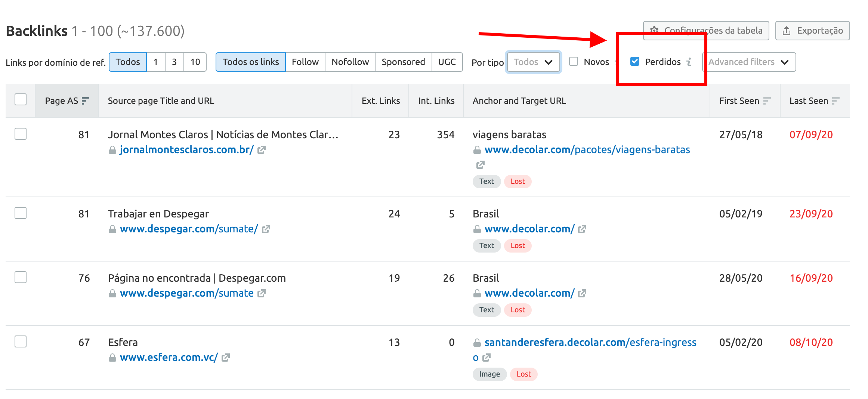The height and width of the screenshot is (399, 868).
Task: Toggle the select-all checkbox in the table header
Action: click(21, 99)
